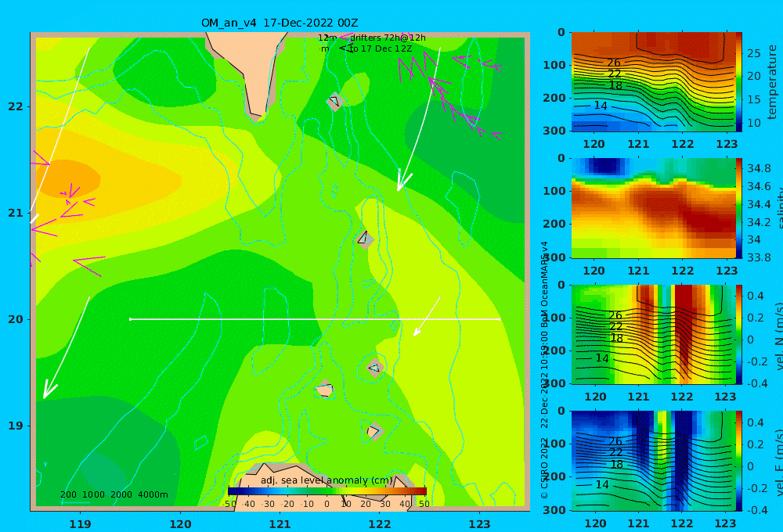783x532 pixels.
Task: Click contour label 26 in the temperature plot
Action: tap(614, 63)
